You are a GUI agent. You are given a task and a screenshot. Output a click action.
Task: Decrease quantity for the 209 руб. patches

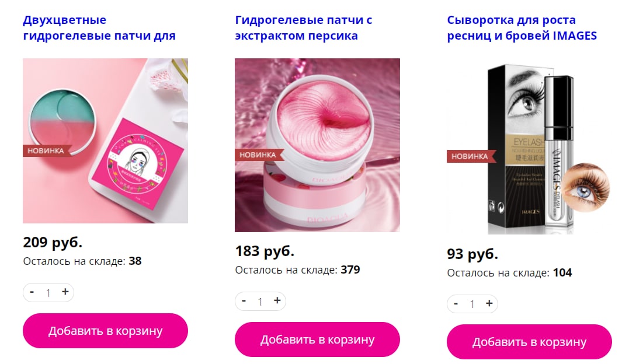click(32, 292)
